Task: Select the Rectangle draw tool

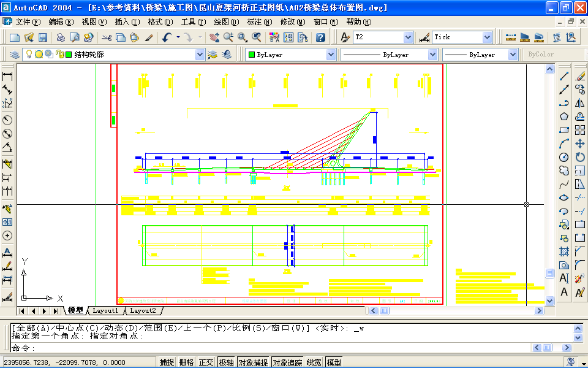Action: click(564, 130)
